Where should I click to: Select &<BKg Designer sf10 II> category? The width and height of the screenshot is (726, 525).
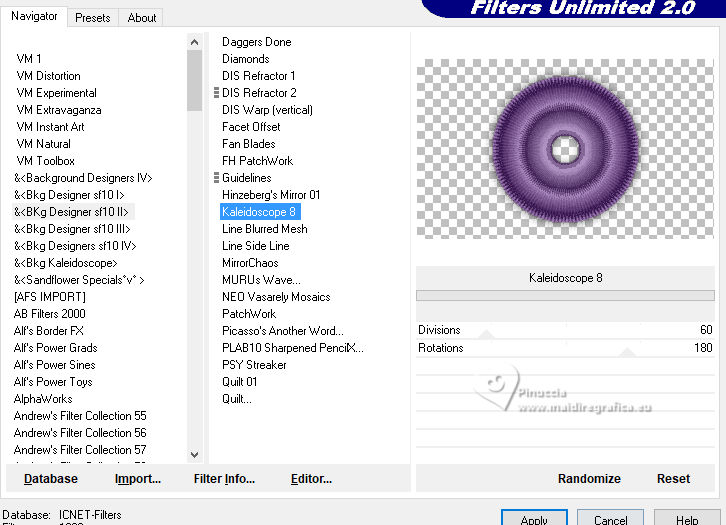71,212
